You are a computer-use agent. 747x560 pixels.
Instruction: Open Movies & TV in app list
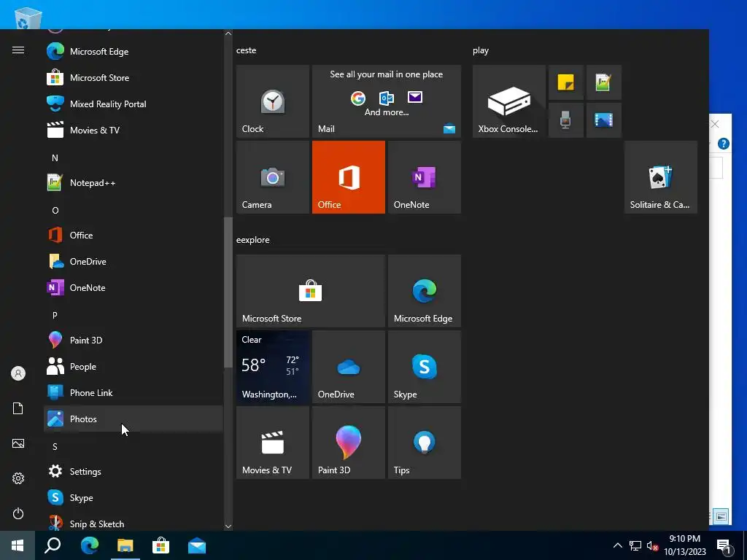133,130
